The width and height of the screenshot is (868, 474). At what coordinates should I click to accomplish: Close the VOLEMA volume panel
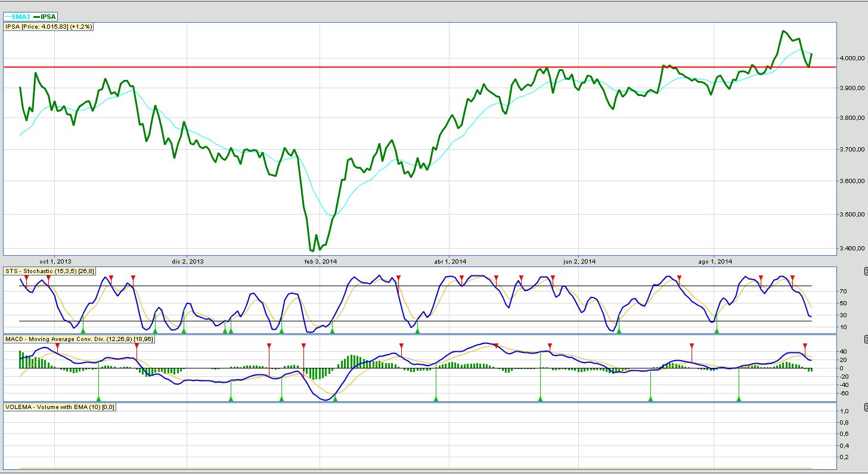coord(866,407)
